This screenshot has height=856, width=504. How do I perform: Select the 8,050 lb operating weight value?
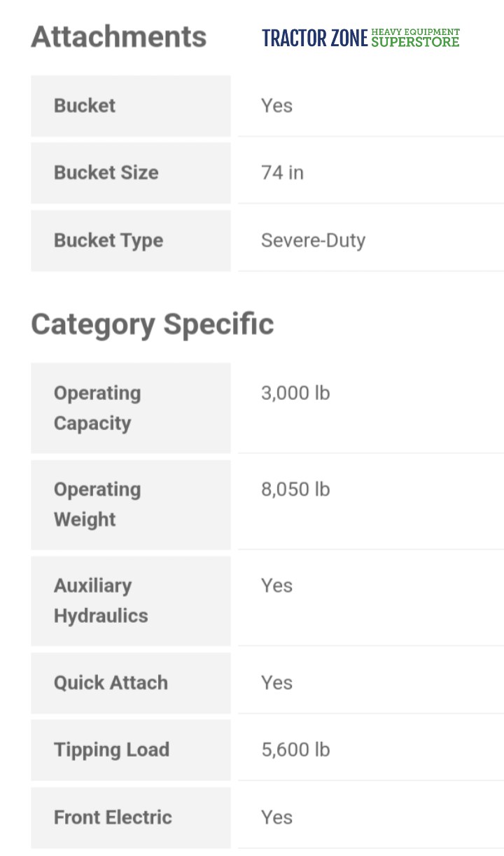point(295,489)
